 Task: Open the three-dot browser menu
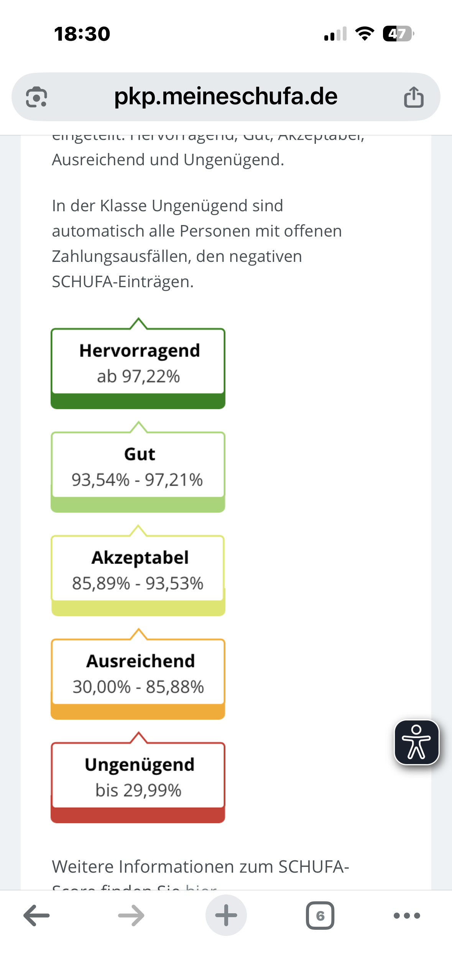(407, 916)
